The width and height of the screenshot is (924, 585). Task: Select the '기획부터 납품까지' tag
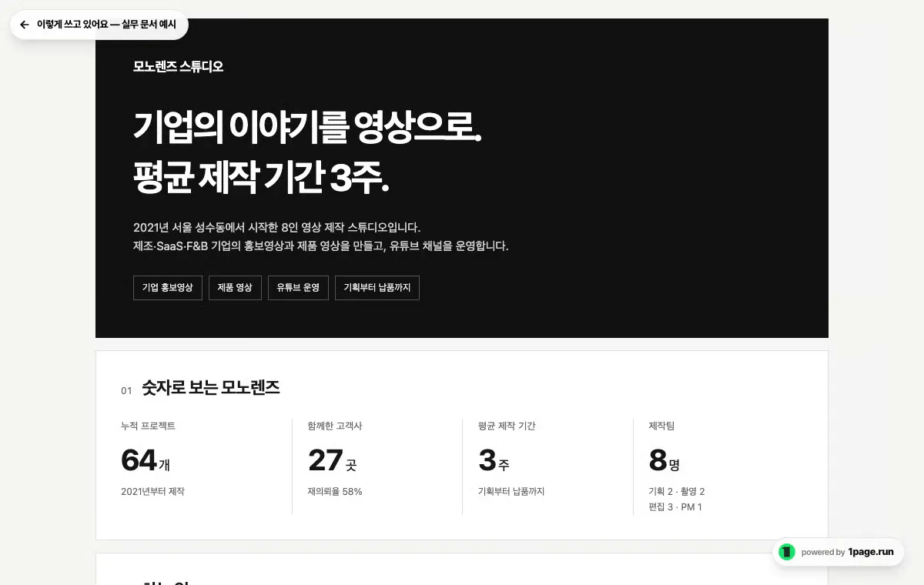377,288
